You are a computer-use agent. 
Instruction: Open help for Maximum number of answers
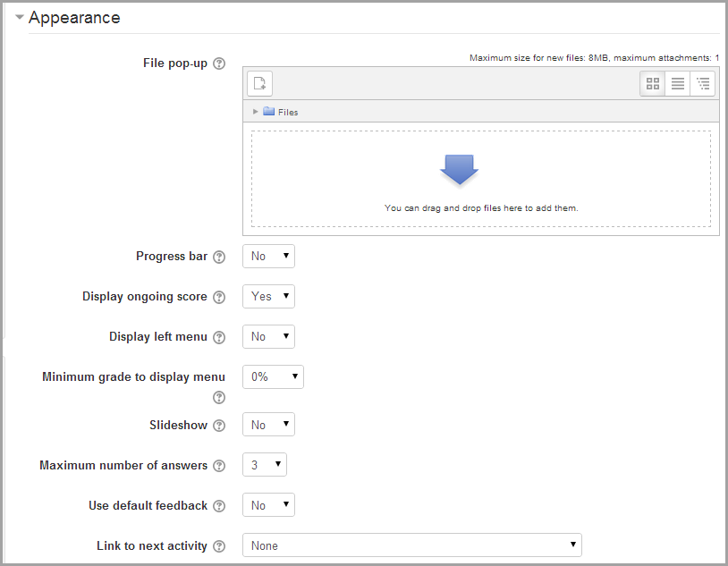coord(219,466)
